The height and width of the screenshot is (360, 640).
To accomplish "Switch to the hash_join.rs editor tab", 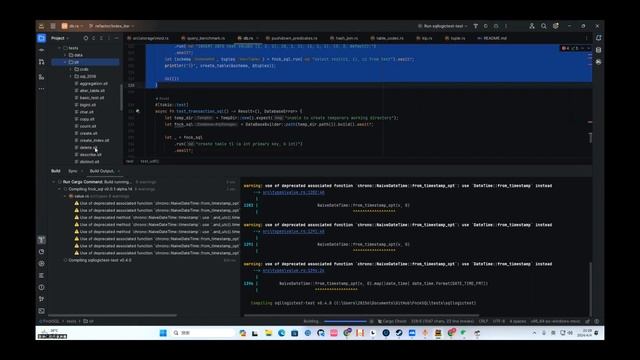I will pos(344,38).
